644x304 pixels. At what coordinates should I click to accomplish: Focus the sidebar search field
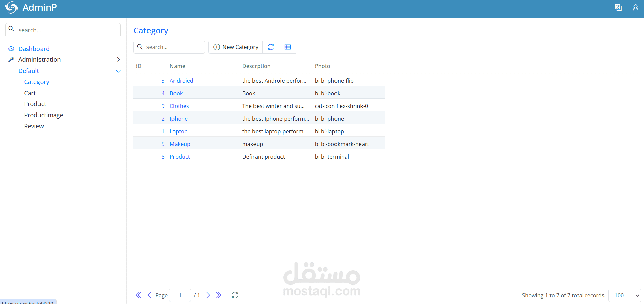(x=63, y=30)
